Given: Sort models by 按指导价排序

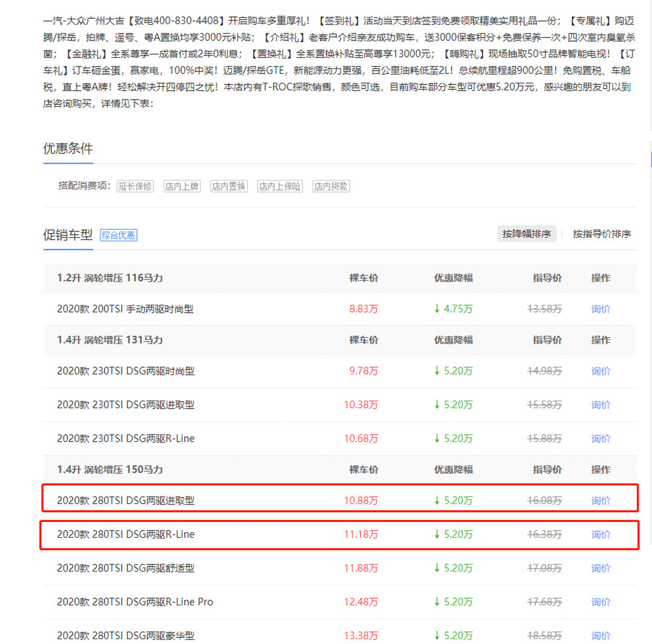Looking at the screenshot, I should (601, 234).
